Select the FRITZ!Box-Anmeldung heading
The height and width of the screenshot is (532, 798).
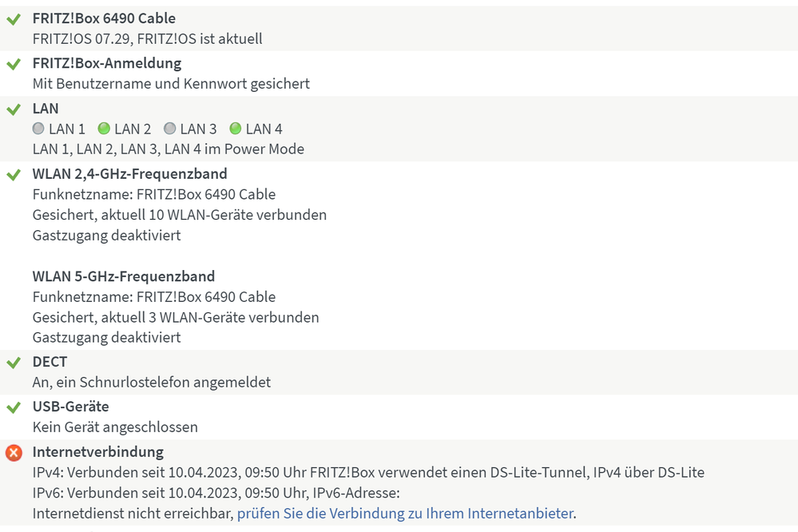tap(107, 63)
